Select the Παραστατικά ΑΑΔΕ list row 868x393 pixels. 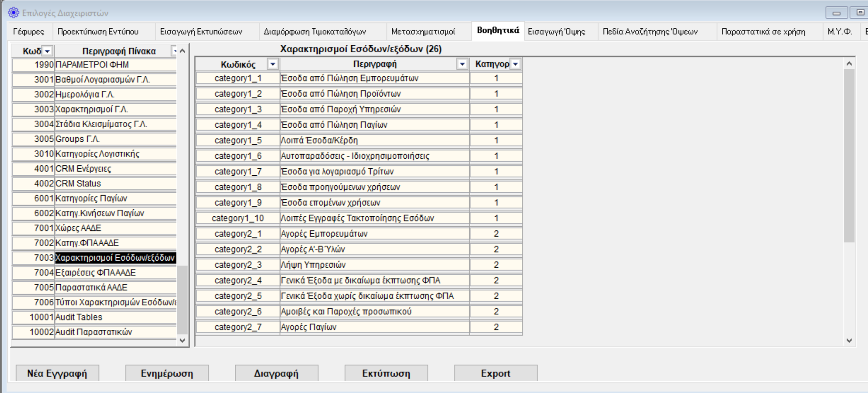[x=91, y=287]
